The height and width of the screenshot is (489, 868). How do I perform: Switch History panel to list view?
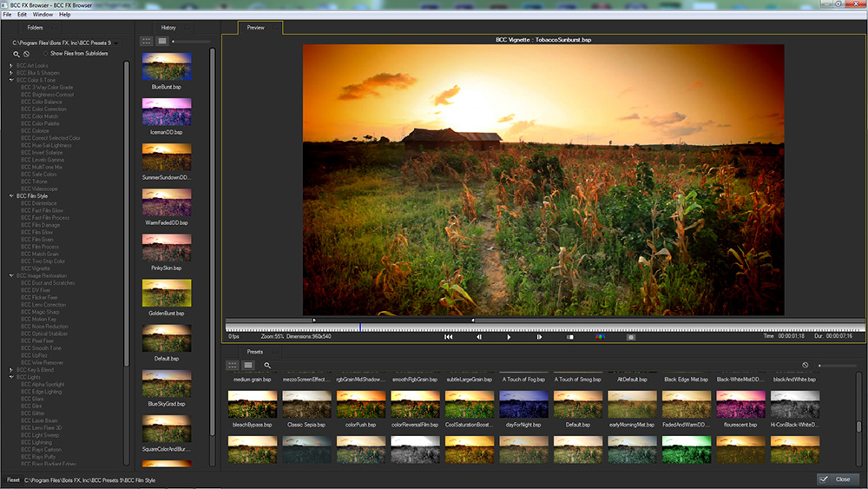coord(162,41)
